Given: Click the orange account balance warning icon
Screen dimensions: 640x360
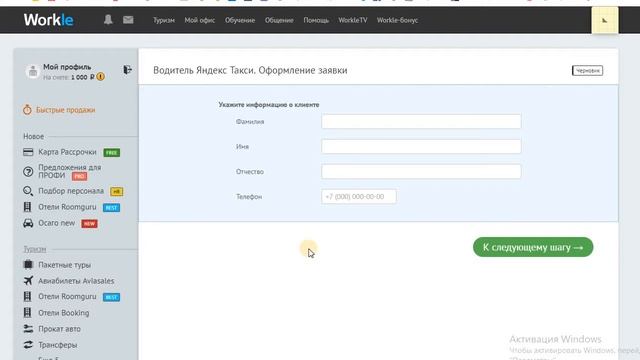Looking at the screenshot, I should point(100,77).
